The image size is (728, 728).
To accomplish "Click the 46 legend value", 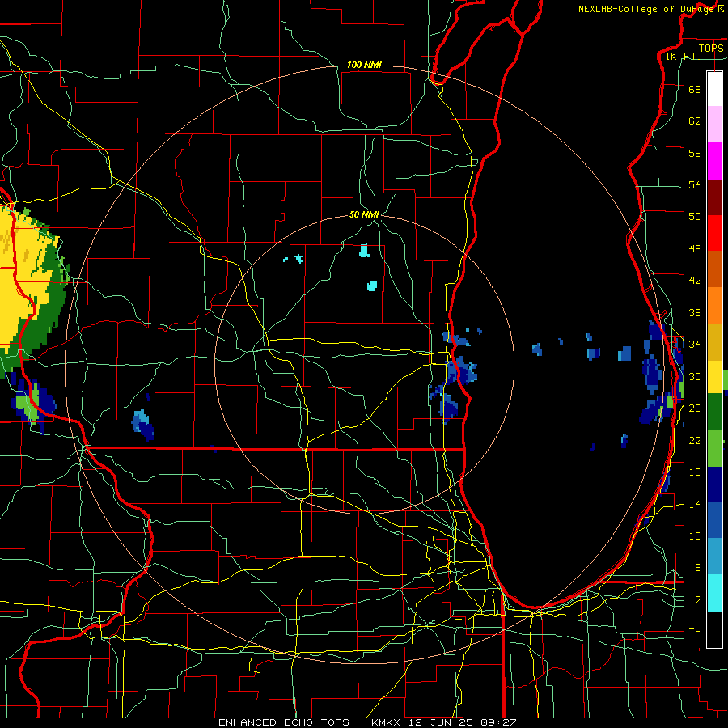I will pyautogui.click(x=695, y=249).
